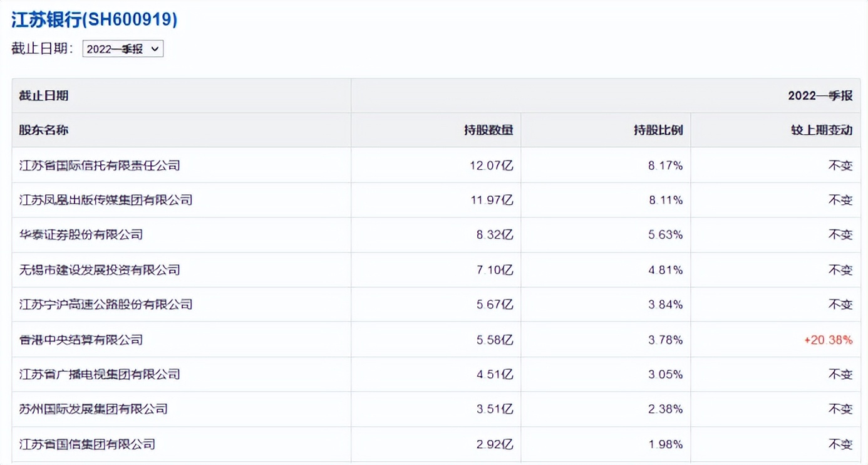Select shareholder 江苏凤凰出版传媒集团有限公司
Screen dimensions: 868x465
[x=106, y=200]
